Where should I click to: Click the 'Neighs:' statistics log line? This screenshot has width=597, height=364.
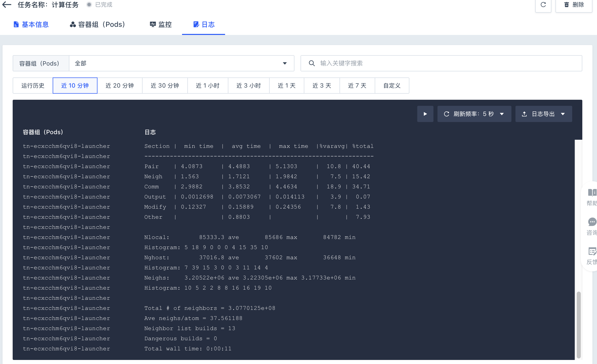250,278
